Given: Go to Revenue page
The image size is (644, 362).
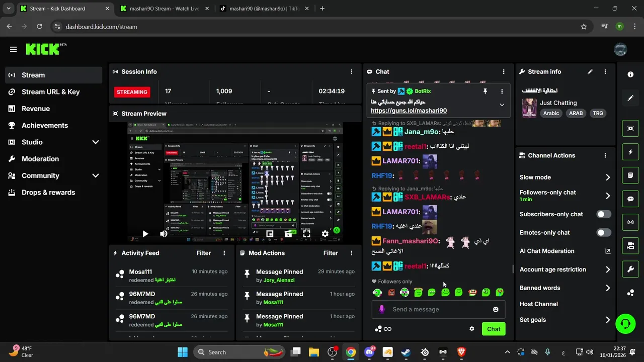Looking at the screenshot, I should 54,109.
